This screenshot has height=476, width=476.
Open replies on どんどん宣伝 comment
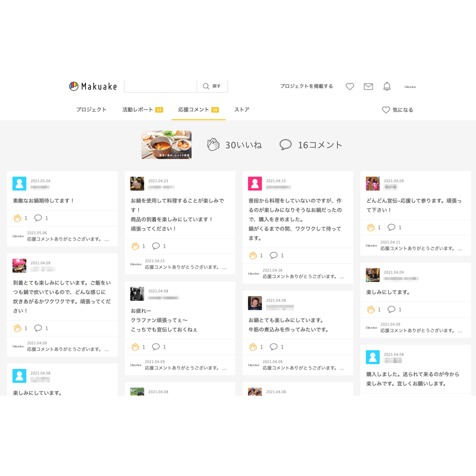[391, 227]
